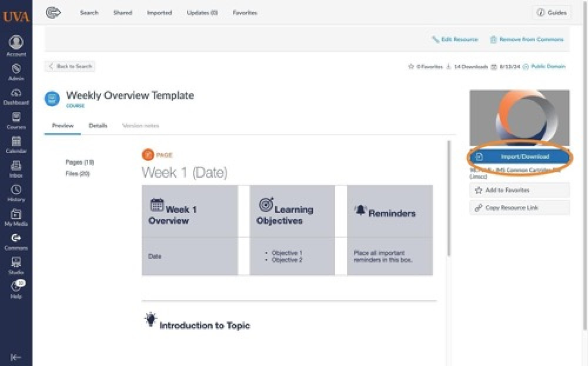Open the Shared menu item
The width and height of the screenshot is (588, 366).
pos(123,13)
